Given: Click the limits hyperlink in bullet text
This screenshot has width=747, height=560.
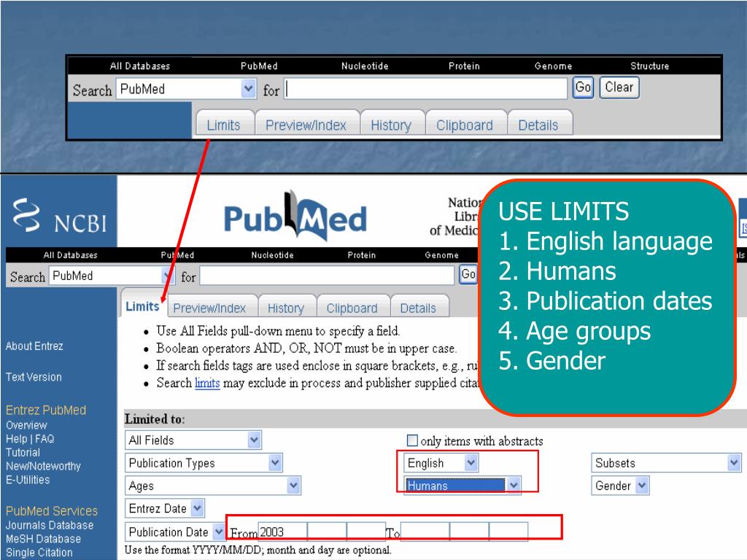Looking at the screenshot, I should [x=207, y=383].
